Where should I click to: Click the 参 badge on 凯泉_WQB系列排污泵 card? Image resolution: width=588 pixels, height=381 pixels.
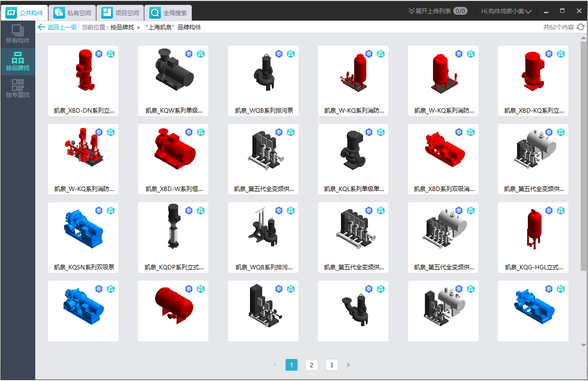click(279, 54)
